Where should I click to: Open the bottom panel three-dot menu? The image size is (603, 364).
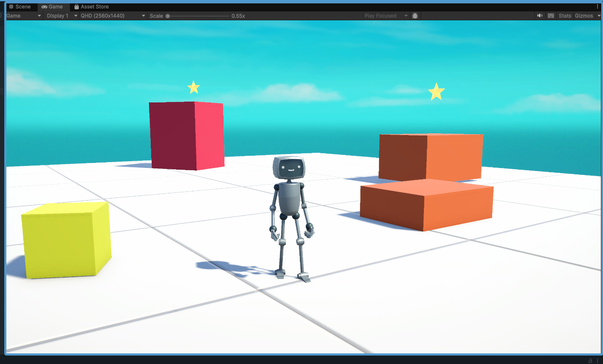click(x=597, y=361)
